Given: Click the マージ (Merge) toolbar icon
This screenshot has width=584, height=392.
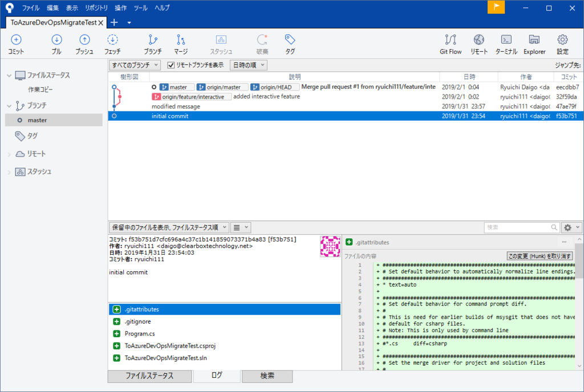Looking at the screenshot, I should 181,44.
